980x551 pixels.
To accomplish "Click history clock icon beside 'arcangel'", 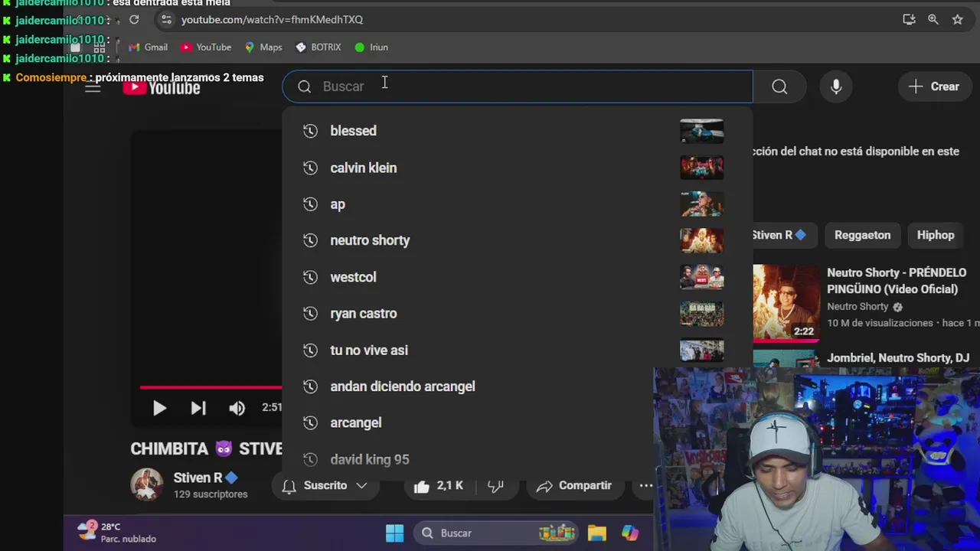I will [310, 422].
